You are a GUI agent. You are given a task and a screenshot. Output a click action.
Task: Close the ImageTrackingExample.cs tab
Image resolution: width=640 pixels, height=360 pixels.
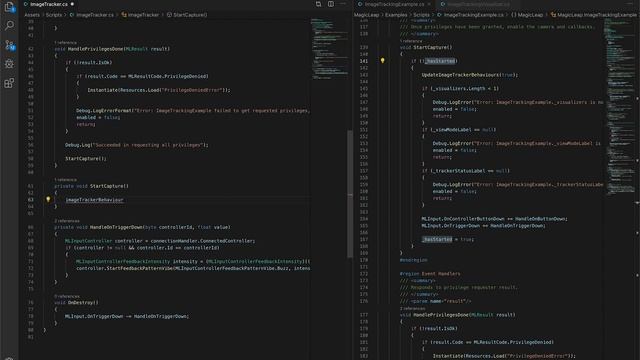[429, 4]
